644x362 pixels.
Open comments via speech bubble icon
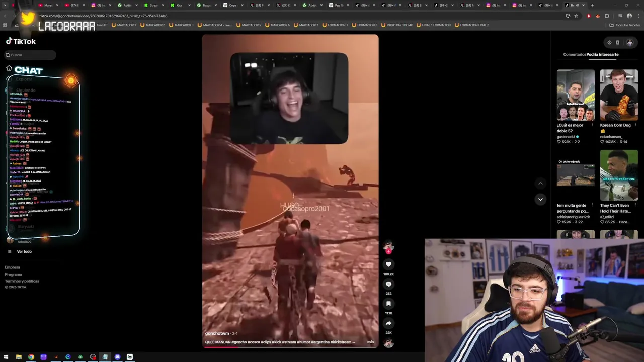tap(388, 284)
